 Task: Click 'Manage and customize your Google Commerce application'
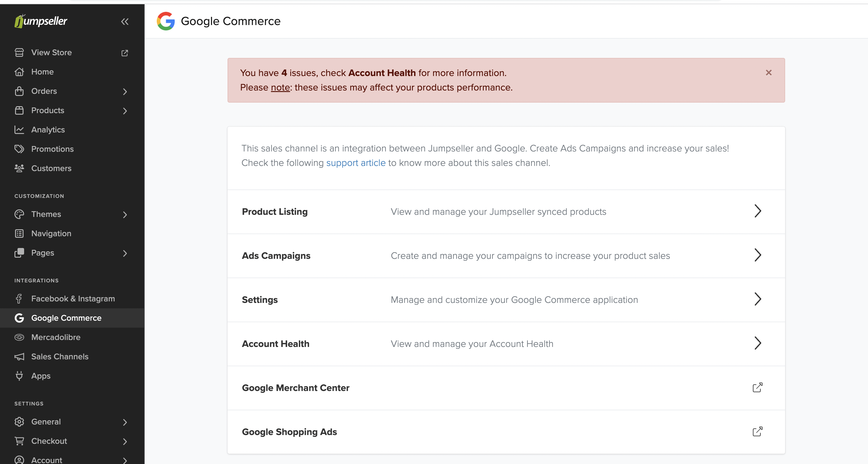[x=514, y=300]
